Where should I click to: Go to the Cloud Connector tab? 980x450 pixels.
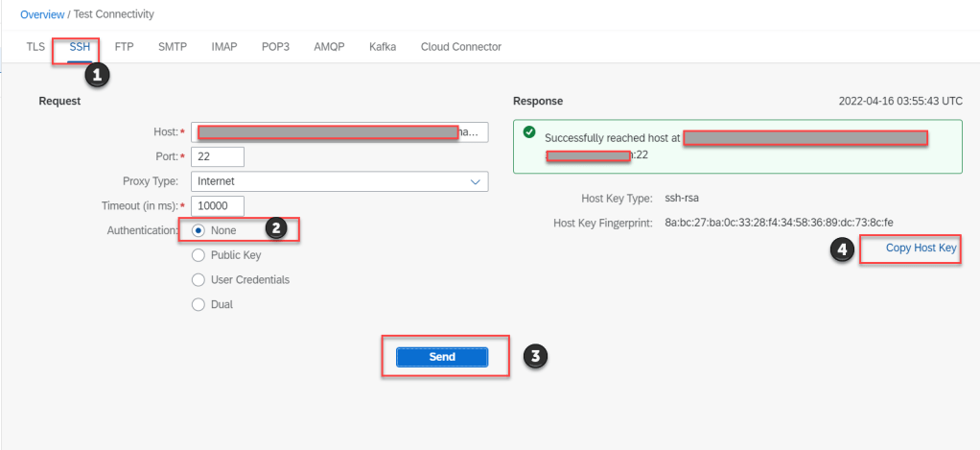pyautogui.click(x=460, y=47)
